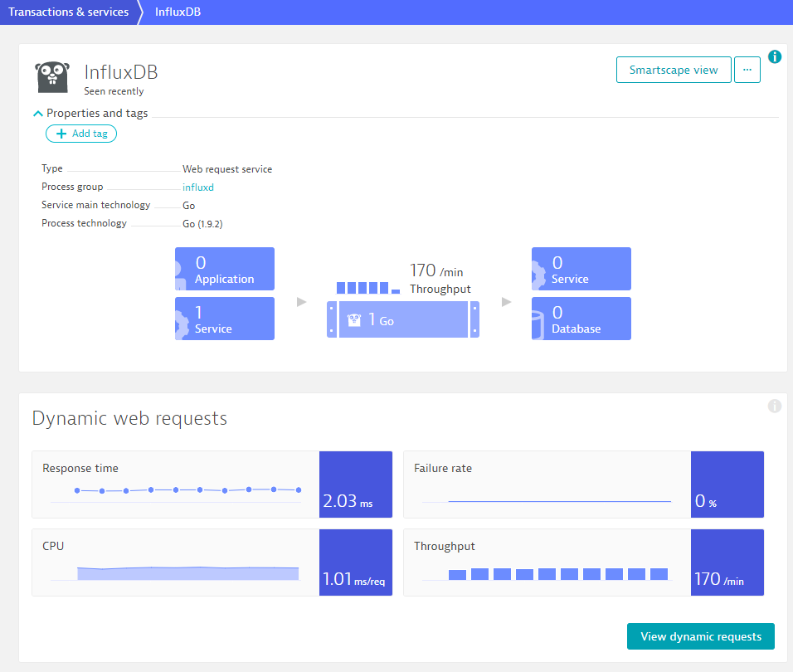Image resolution: width=793 pixels, height=672 pixels.
Task: Click the 1.01 ms/req CPU value
Action: tap(356, 562)
